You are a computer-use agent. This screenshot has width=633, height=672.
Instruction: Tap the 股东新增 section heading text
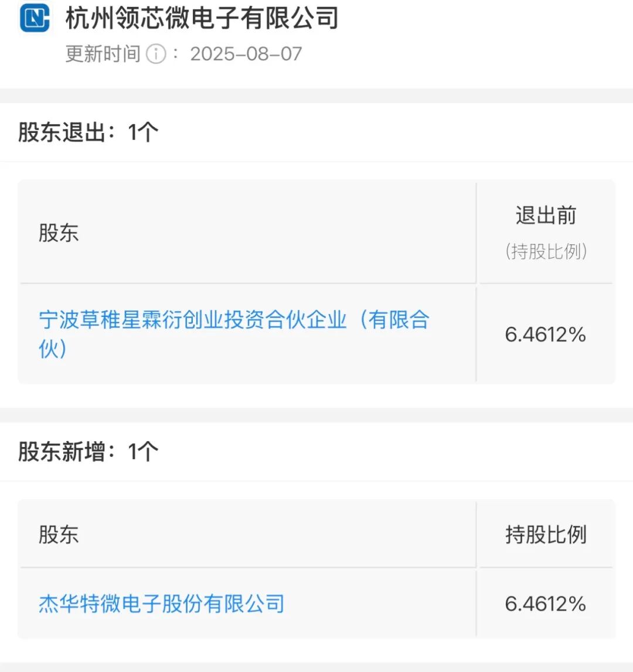pos(62,452)
